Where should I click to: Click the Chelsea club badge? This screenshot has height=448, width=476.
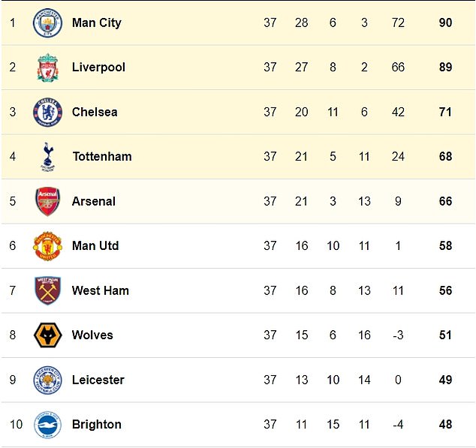tap(47, 112)
